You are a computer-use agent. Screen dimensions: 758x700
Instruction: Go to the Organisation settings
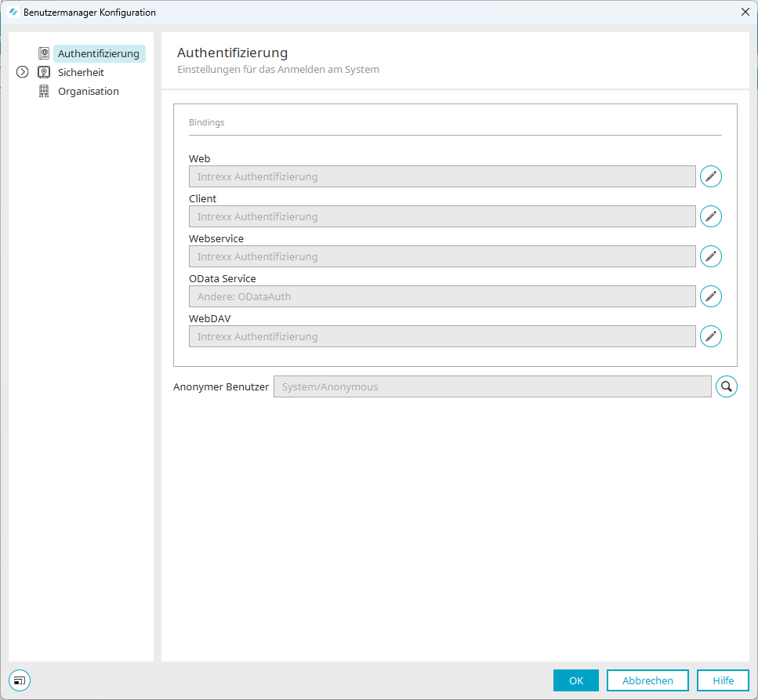point(89,91)
